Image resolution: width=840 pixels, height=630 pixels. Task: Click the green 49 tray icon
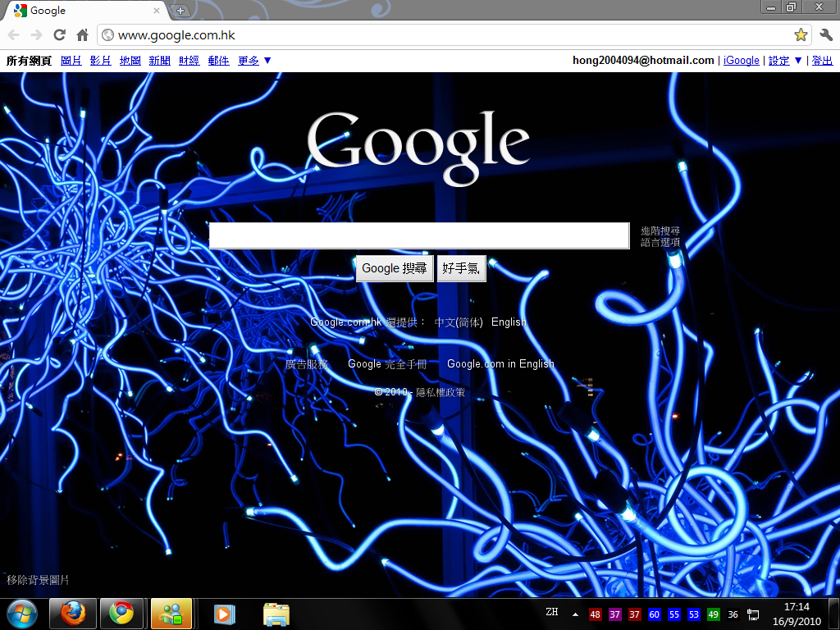(713, 614)
